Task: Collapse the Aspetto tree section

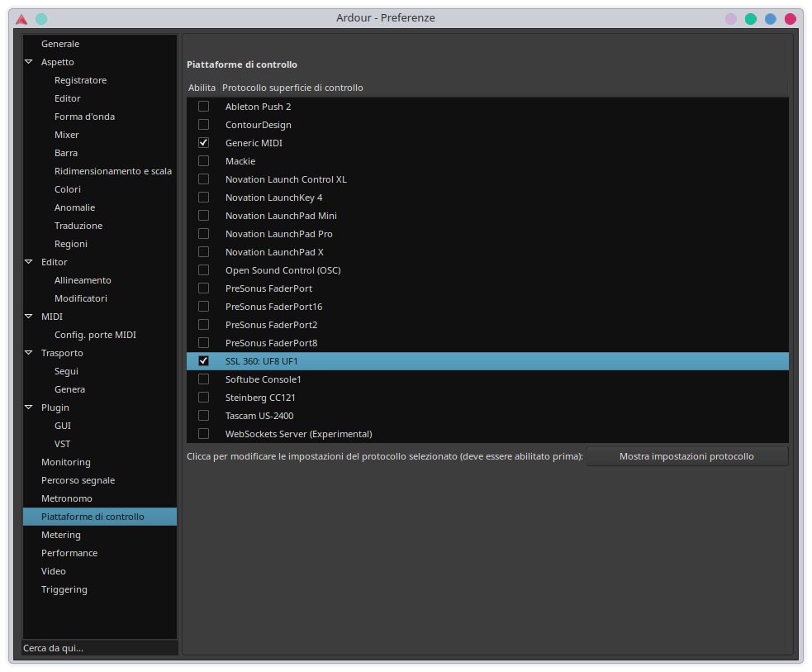Action: 29,62
